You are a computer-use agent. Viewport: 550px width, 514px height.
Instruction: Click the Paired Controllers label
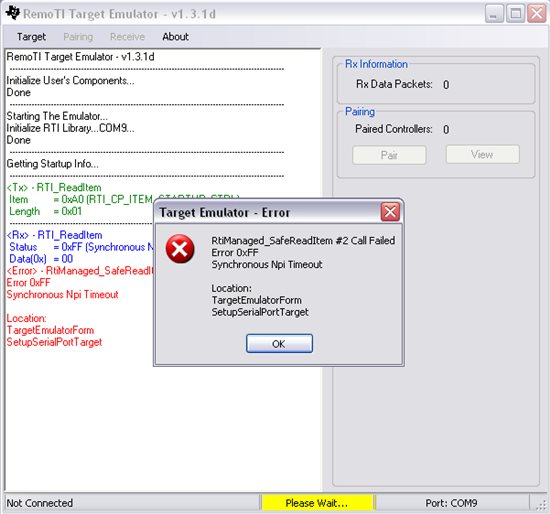(x=394, y=129)
